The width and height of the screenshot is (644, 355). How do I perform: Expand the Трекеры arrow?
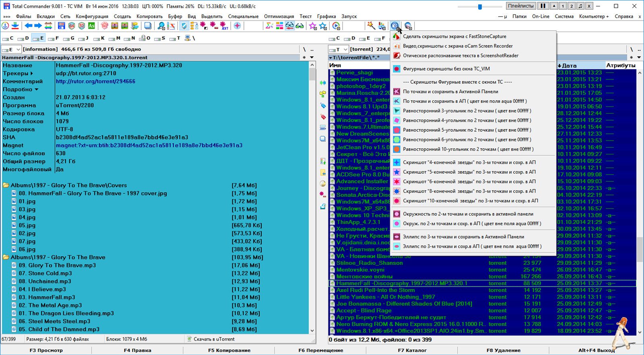tap(31, 73)
